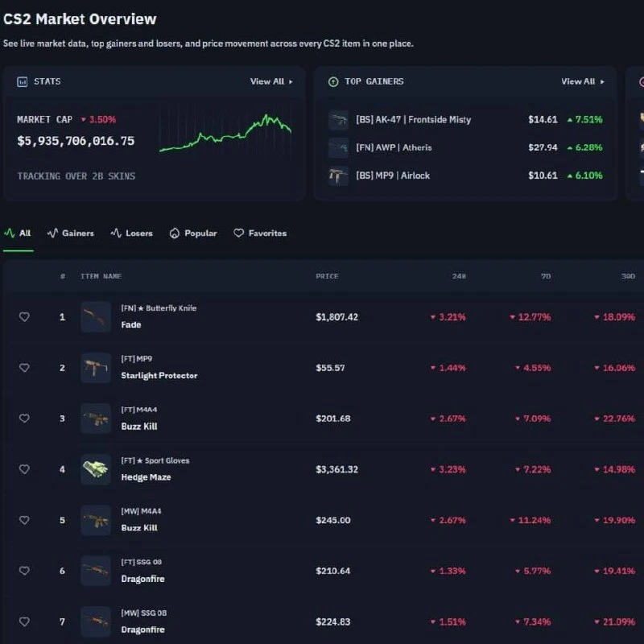Favorite the FT M4A4 Buzz Kill row
The width and height of the screenshot is (644, 644).
click(x=24, y=418)
